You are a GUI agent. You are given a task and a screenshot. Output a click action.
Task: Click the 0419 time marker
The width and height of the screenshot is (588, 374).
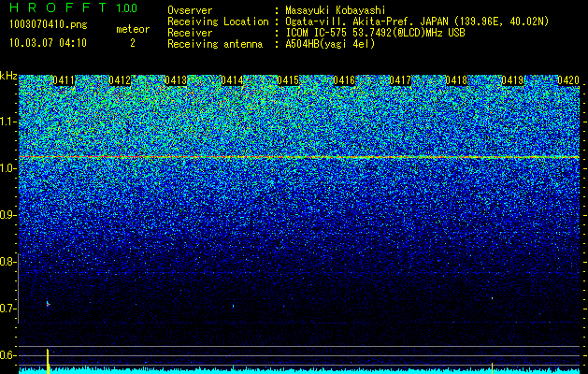tap(512, 80)
